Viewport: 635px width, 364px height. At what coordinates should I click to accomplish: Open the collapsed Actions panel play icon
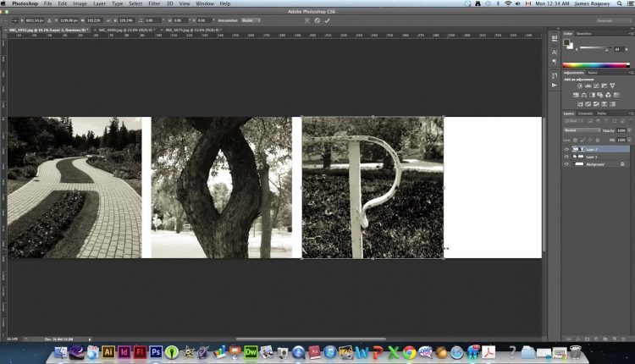click(x=555, y=85)
